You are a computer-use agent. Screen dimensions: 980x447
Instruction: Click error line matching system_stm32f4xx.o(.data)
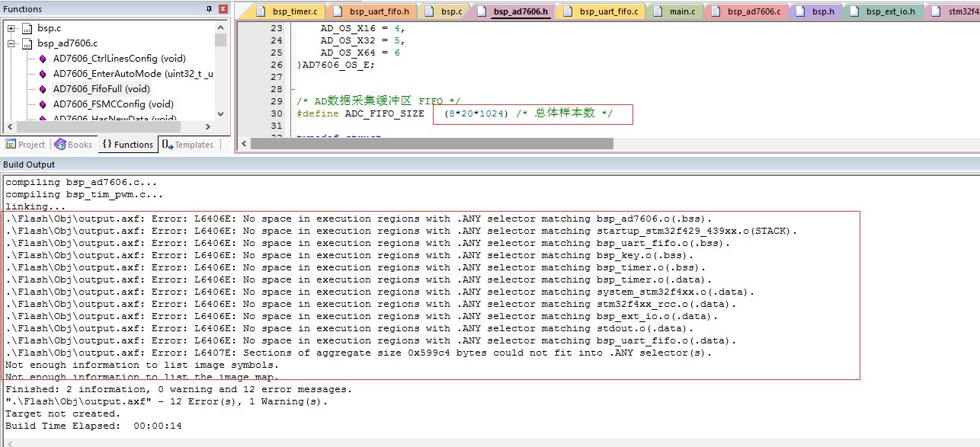coord(380,292)
